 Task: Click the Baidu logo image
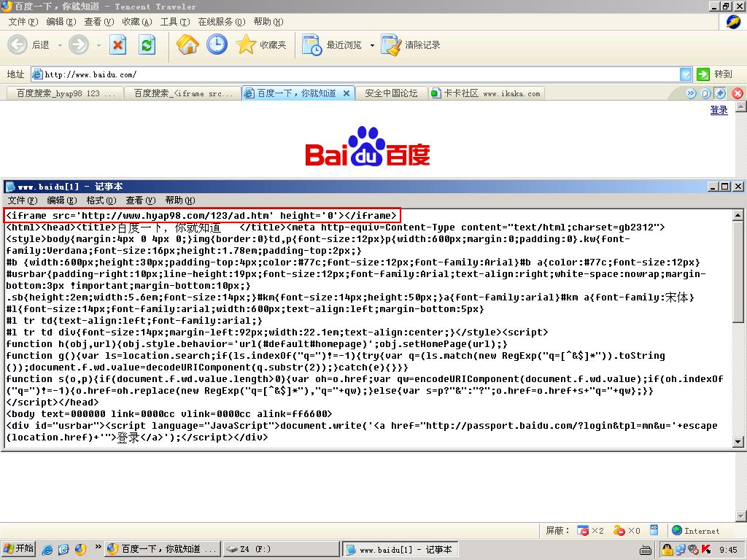pos(368,146)
